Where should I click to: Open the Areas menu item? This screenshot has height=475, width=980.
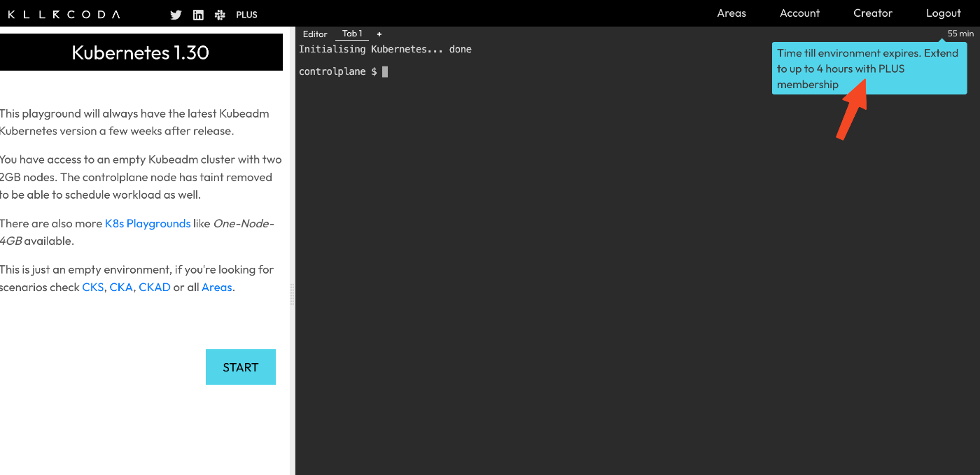(731, 13)
